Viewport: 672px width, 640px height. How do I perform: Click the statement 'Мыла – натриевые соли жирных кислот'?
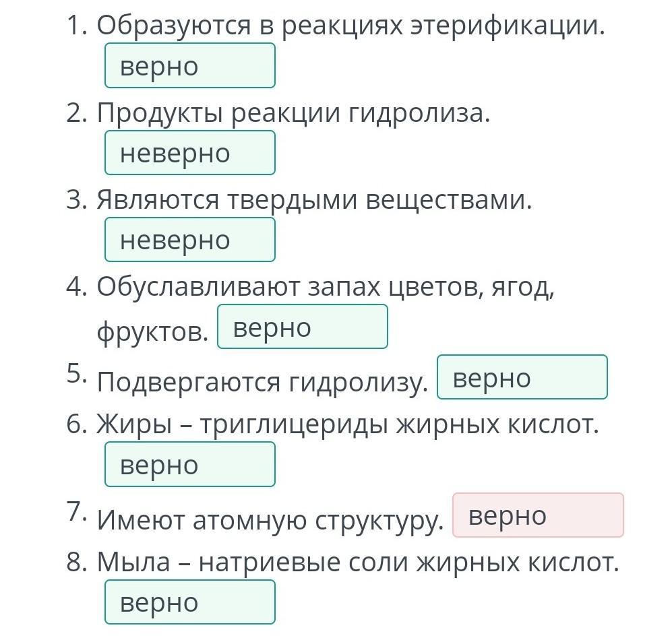click(x=358, y=562)
